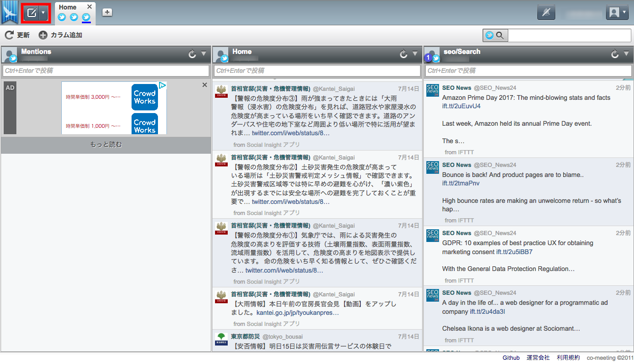This screenshot has width=634, height=364.
Task: Click seo/Search column avatar with badge 1
Action: [x=433, y=55]
